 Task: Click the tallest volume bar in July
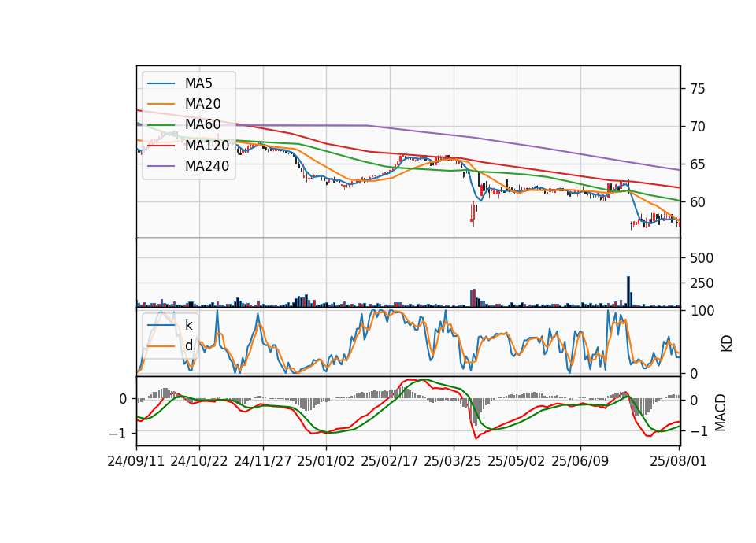click(x=628, y=291)
